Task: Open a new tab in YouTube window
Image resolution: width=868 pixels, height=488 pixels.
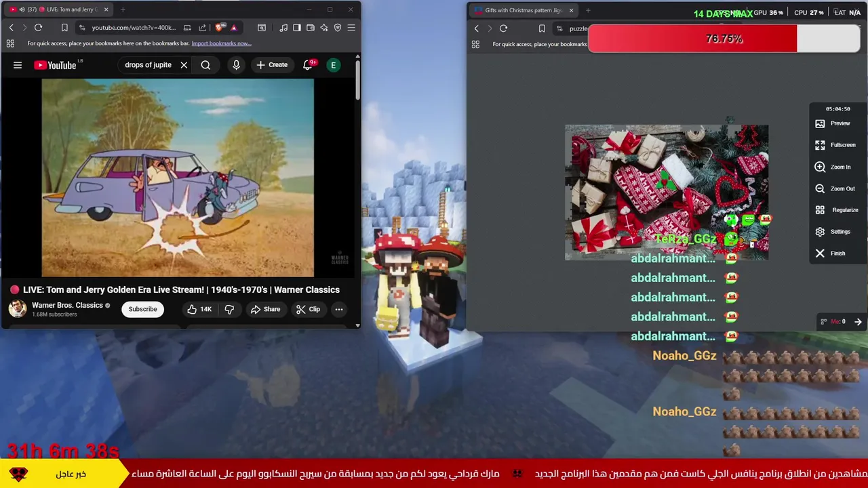Action: [123, 9]
